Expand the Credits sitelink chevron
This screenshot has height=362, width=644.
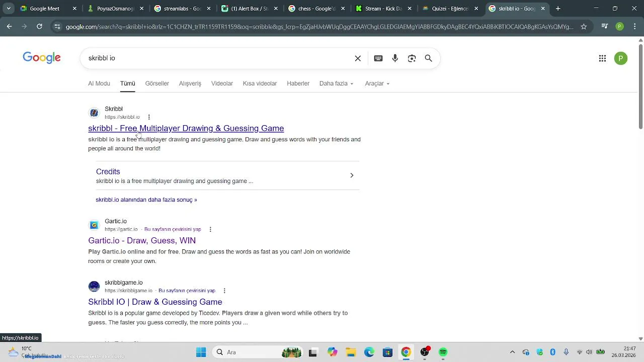pos(352,175)
